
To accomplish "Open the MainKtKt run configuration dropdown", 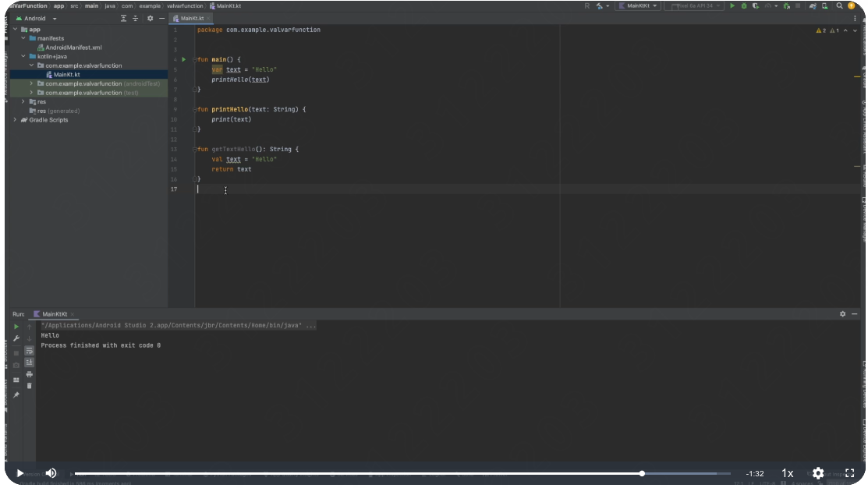I will (638, 6).
